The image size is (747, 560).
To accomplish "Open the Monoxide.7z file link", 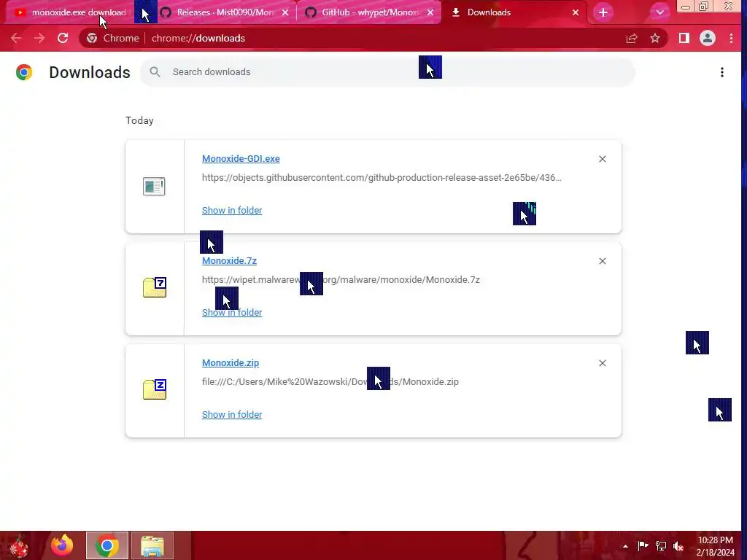I will click(229, 260).
